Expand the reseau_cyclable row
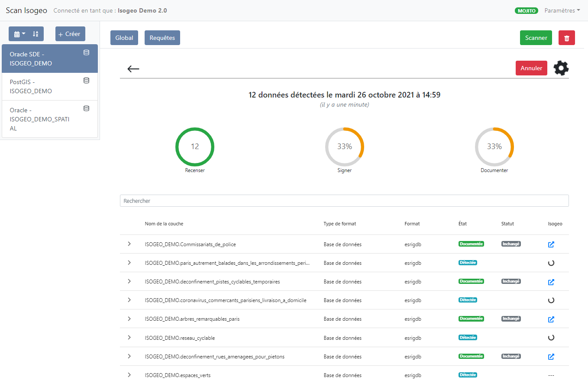The width and height of the screenshot is (588, 384). coord(129,338)
